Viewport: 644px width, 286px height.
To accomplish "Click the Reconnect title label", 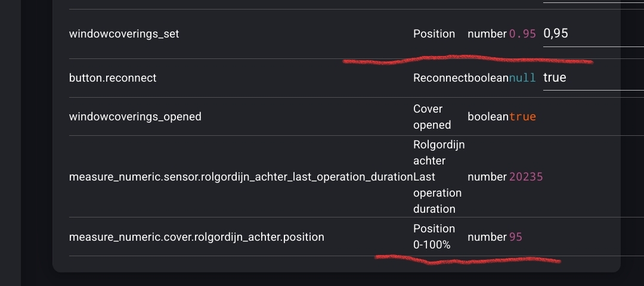I will (x=440, y=78).
